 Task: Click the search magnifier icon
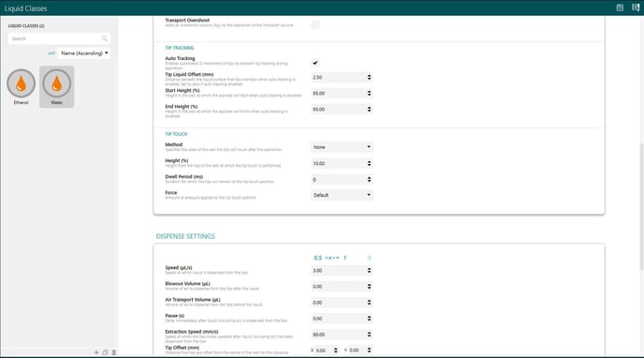pyautogui.click(x=104, y=38)
